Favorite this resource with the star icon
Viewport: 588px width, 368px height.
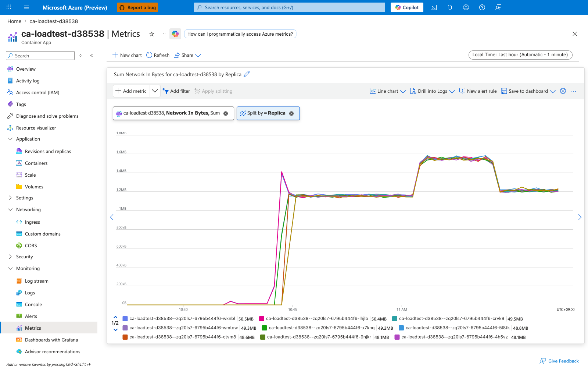pos(152,34)
